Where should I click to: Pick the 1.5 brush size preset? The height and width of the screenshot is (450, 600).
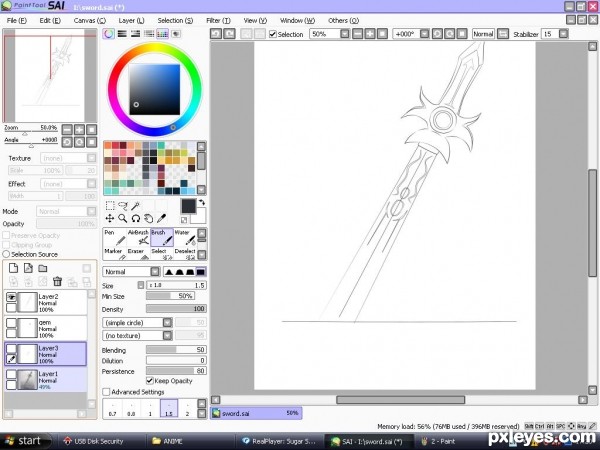pos(169,408)
